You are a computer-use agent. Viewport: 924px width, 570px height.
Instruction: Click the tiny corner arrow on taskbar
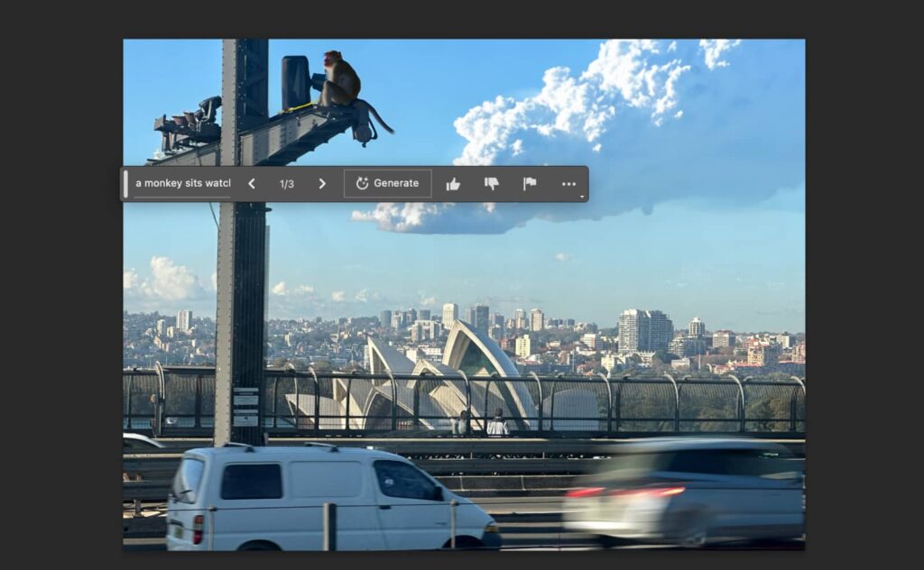tap(582, 197)
